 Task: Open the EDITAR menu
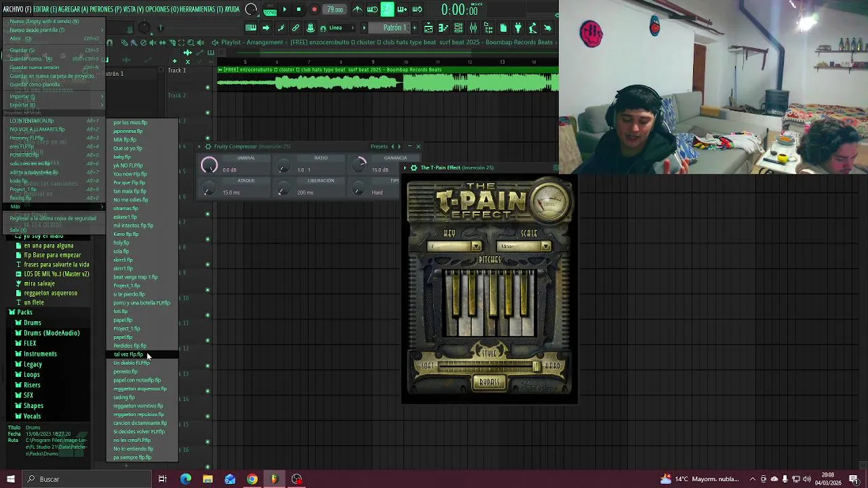45,9
